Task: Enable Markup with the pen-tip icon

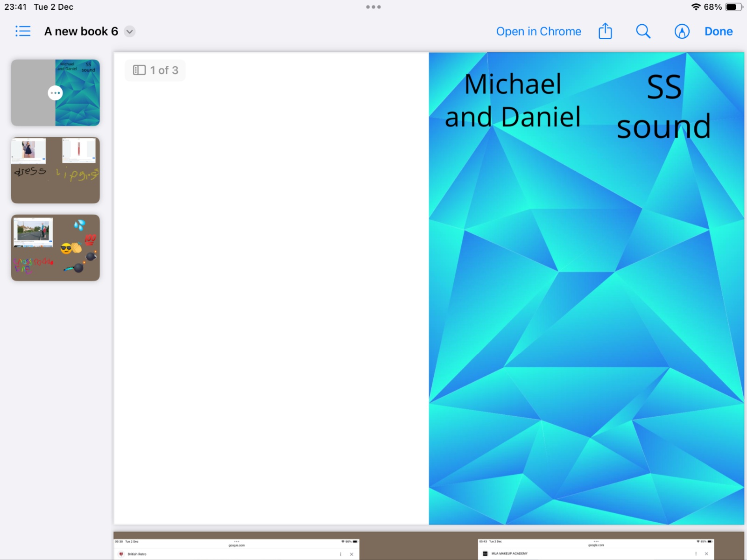Action: point(682,31)
